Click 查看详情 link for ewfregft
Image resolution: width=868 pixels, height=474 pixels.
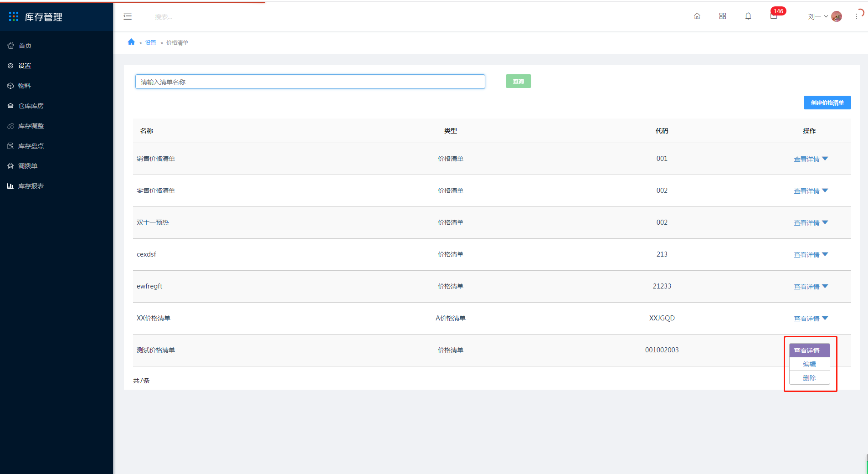pos(806,287)
